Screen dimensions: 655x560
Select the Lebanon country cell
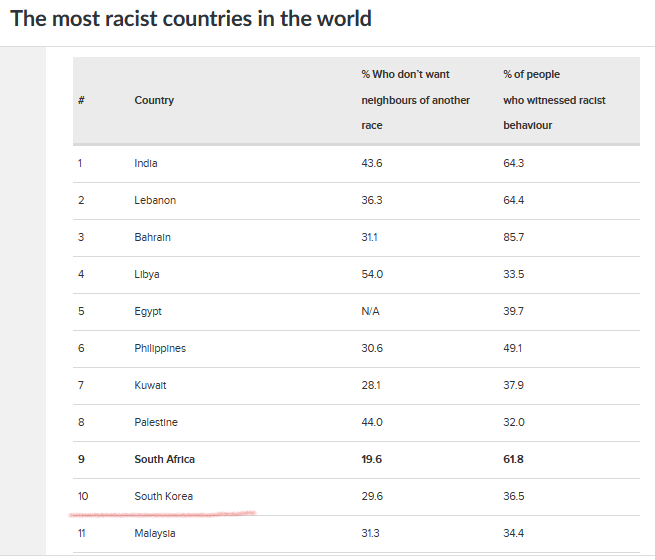(x=155, y=200)
